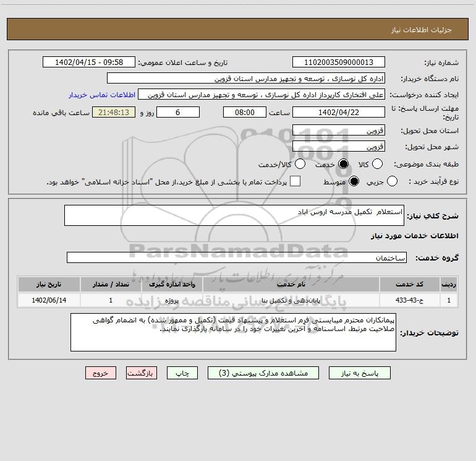476x461 pixels.
Task: Click the تعداد / مقدار column header
Action: pos(111,285)
